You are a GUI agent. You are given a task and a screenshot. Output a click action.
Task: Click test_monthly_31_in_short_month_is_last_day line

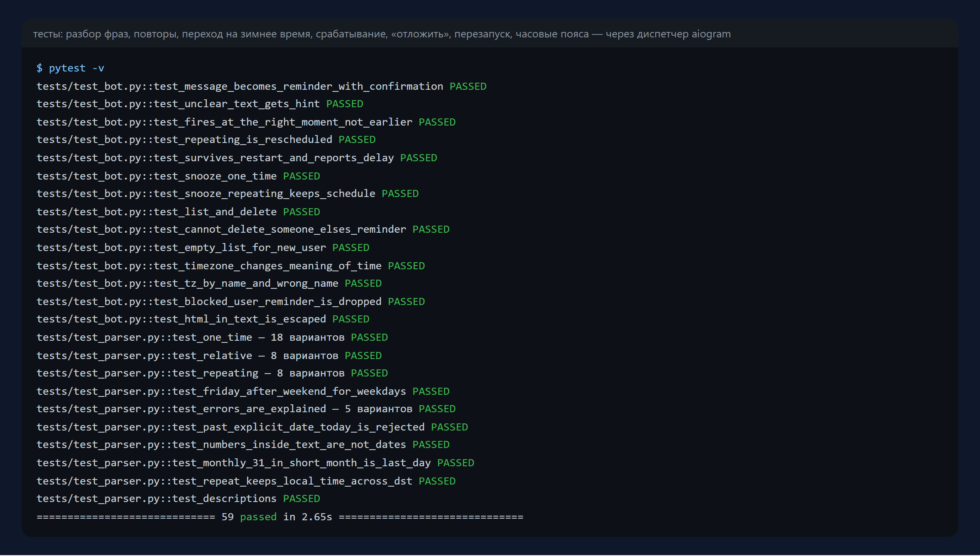(255, 463)
